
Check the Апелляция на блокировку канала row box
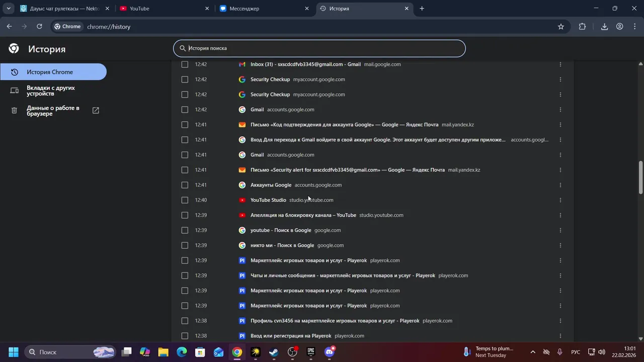coord(185,215)
